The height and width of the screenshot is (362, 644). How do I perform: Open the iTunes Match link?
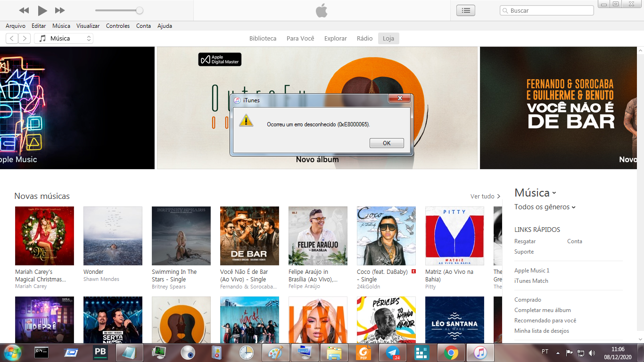531,281
